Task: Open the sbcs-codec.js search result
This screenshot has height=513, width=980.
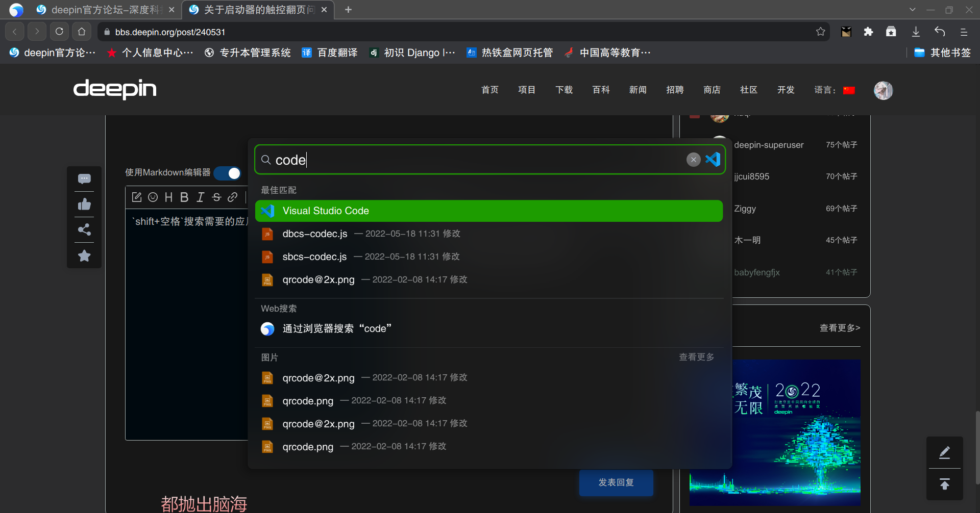Action: point(489,256)
